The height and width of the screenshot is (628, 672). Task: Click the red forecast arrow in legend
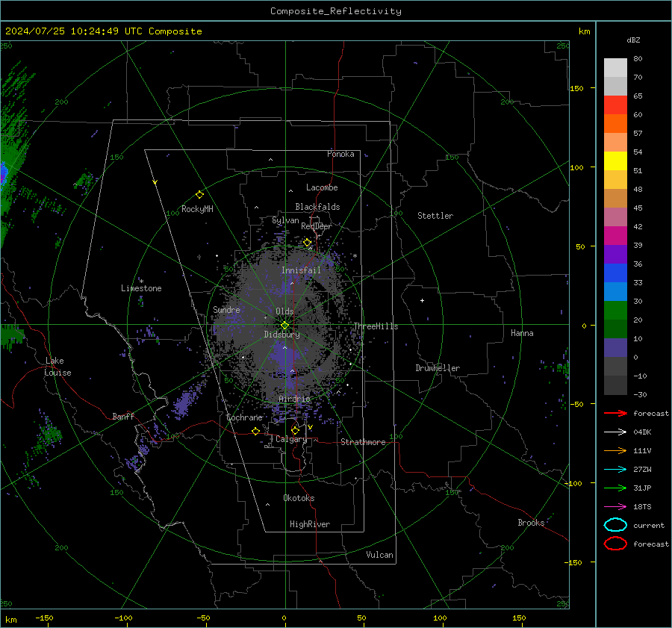click(x=615, y=413)
